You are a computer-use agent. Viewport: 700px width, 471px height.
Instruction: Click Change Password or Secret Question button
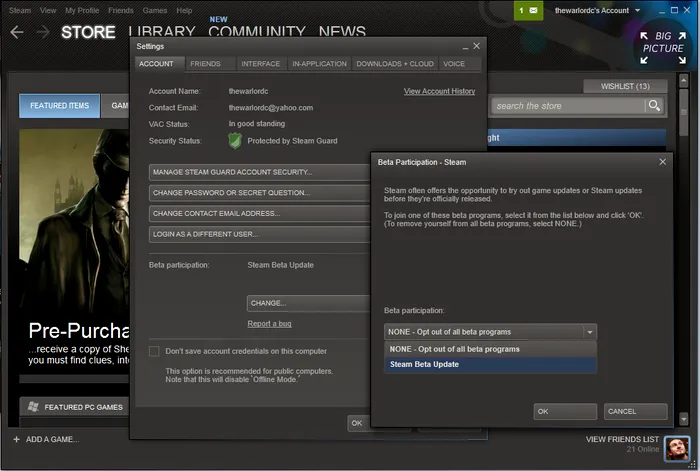tap(259, 193)
